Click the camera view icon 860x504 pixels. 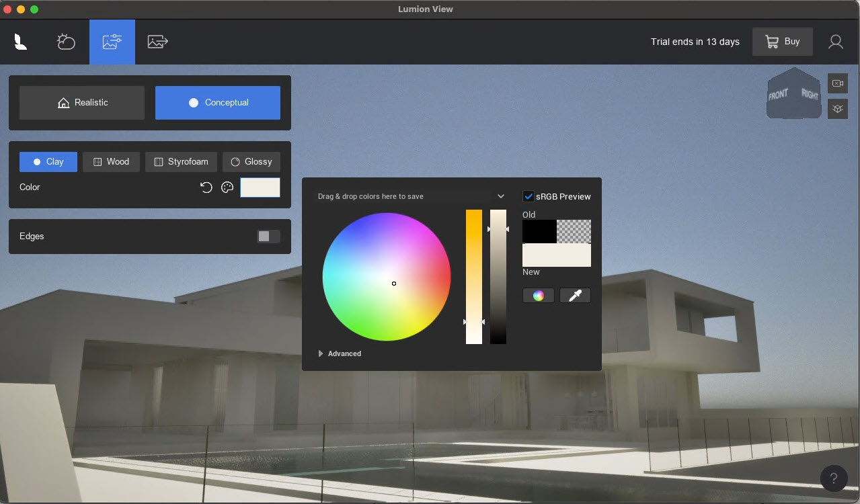pyautogui.click(x=837, y=83)
